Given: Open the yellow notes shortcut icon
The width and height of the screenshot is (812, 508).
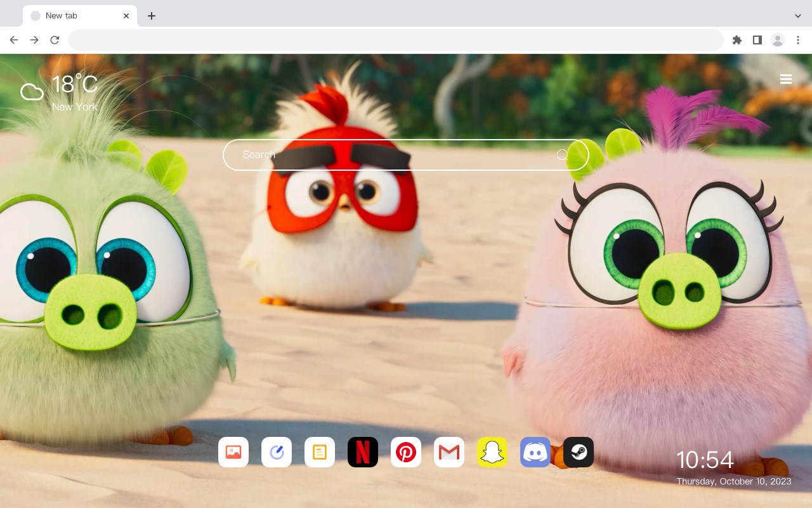Looking at the screenshot, I should coord(320,452).
